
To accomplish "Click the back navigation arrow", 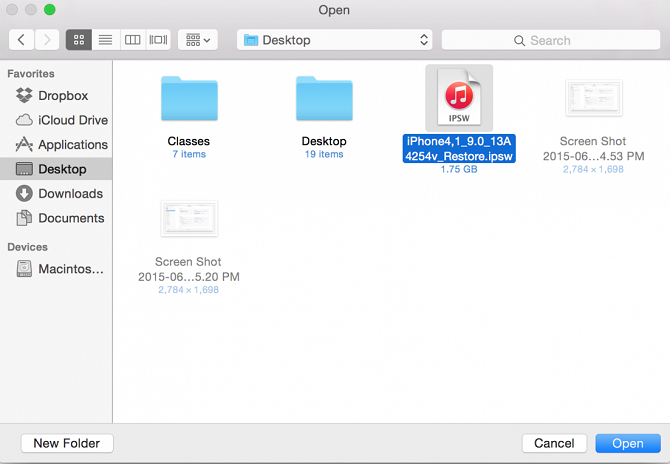I will (21, 40).
